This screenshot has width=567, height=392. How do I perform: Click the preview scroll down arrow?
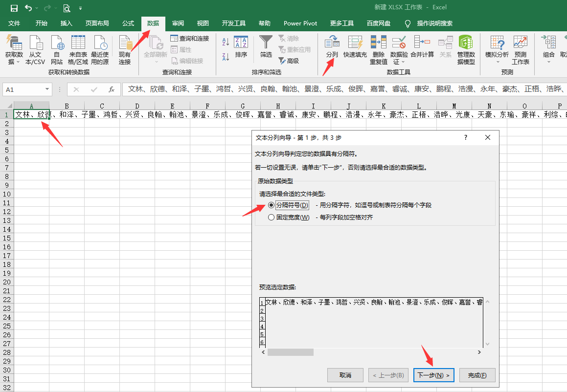tap(487, 344)
